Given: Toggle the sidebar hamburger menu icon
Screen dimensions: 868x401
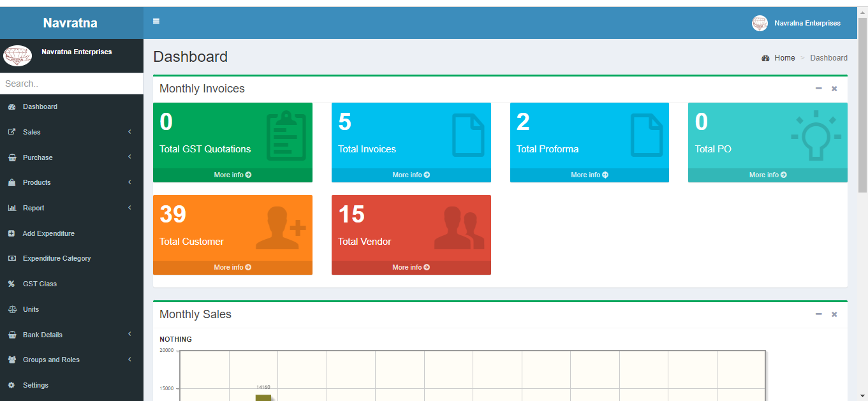Looking at the screenshot, I should point(156,22).
